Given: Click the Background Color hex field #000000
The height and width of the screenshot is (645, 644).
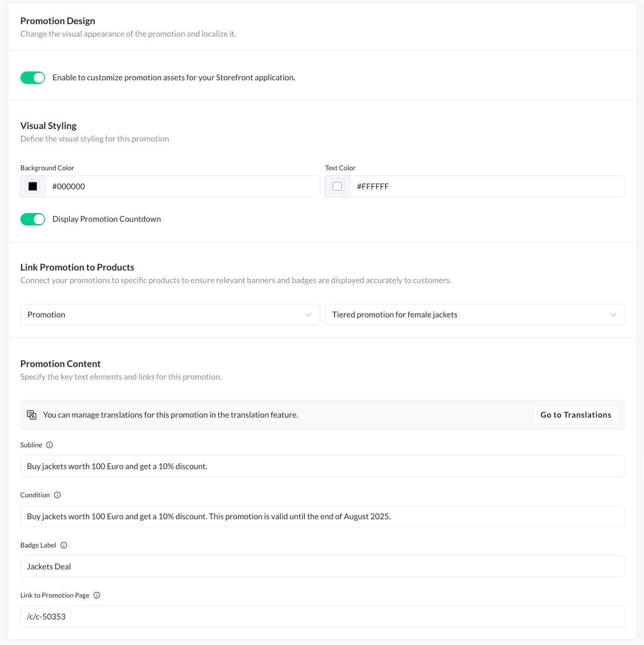Looking at the screenshot, I should [182, 187].
